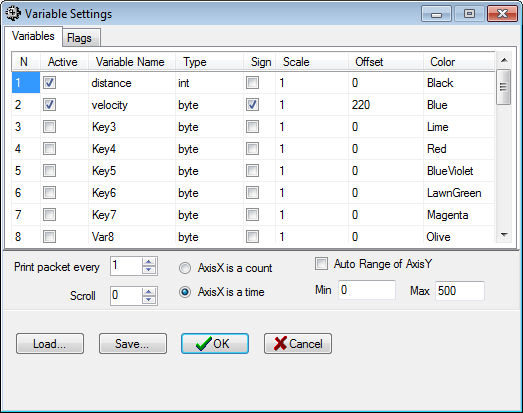
Task: Click OK button with green checkmark
Action: [215, 343]
